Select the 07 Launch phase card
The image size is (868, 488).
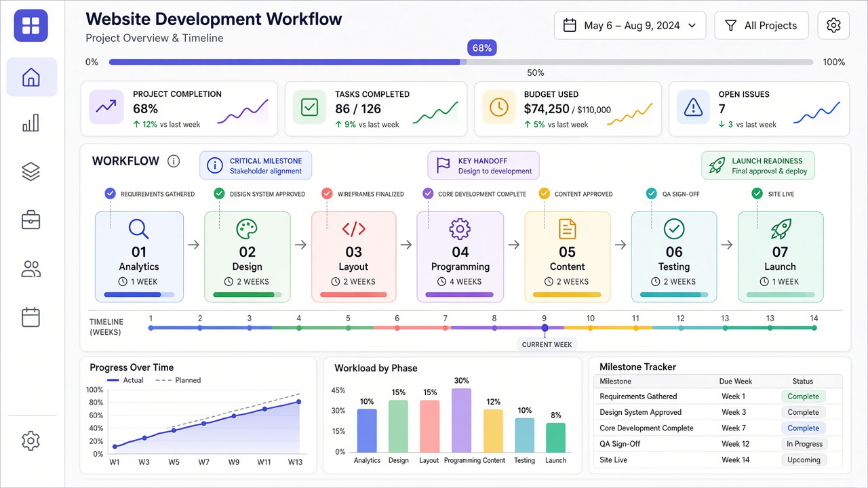point(781,257)
